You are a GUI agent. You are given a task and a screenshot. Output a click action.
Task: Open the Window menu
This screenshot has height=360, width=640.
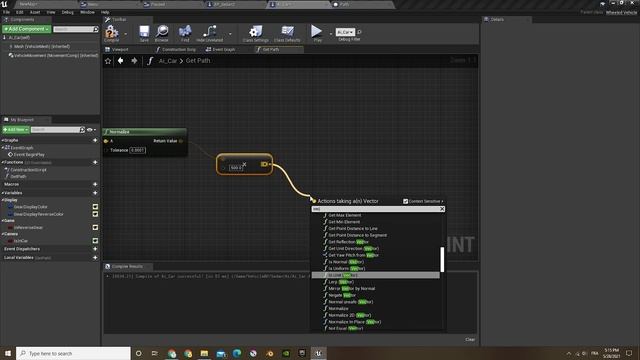click(87, 12)
